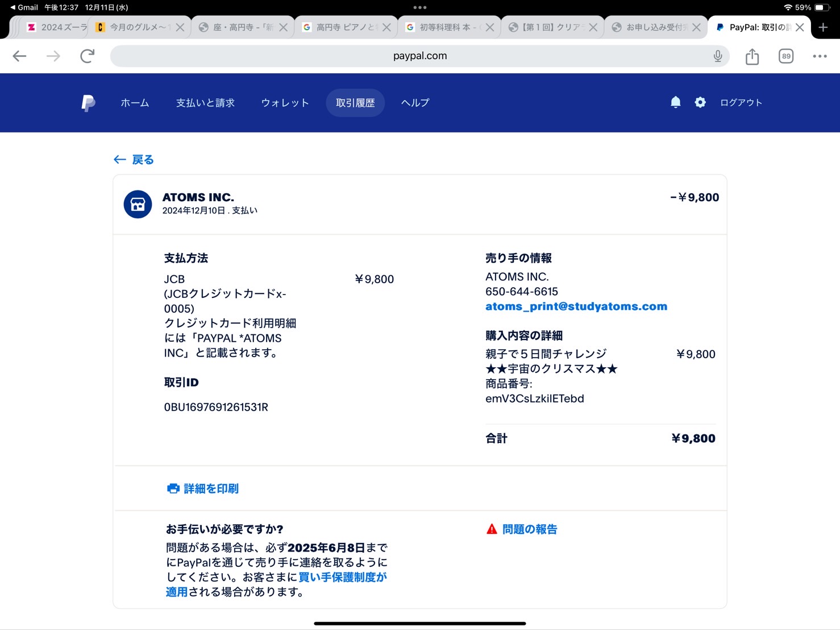Screen dimensions: 840x630
Task: Close the 今月のグルメ tab
Action: click(180, 27)
